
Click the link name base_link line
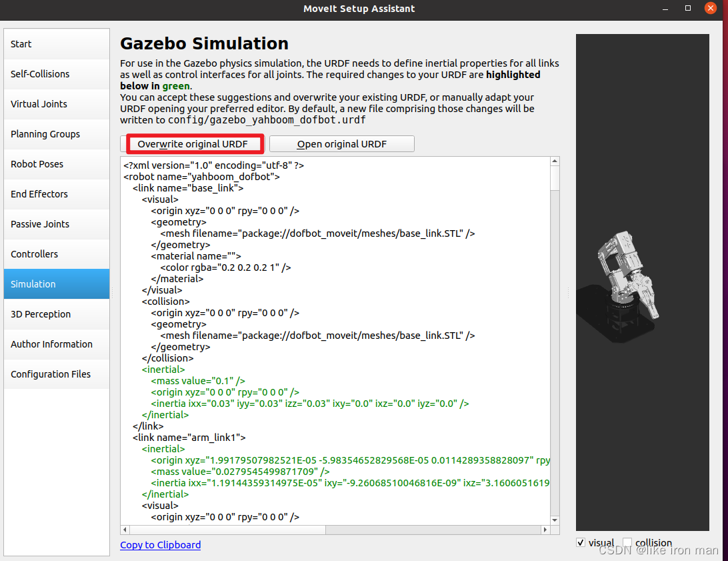pyautogui.click(x=188, y=188)
